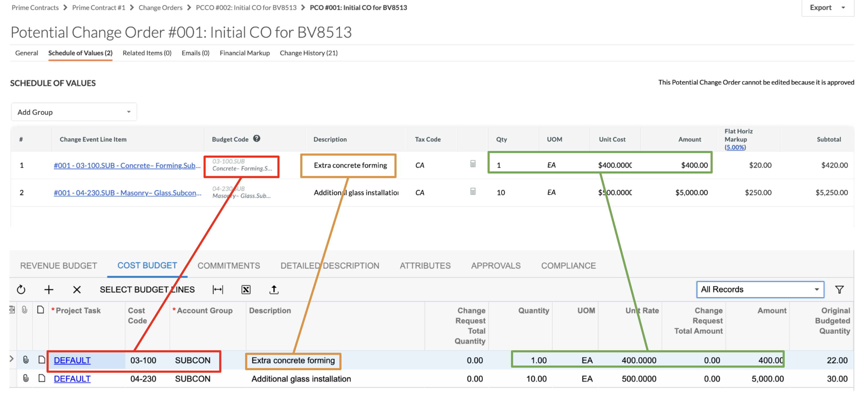Click the add row plus icon
The image size is (868, 404).
49,290
